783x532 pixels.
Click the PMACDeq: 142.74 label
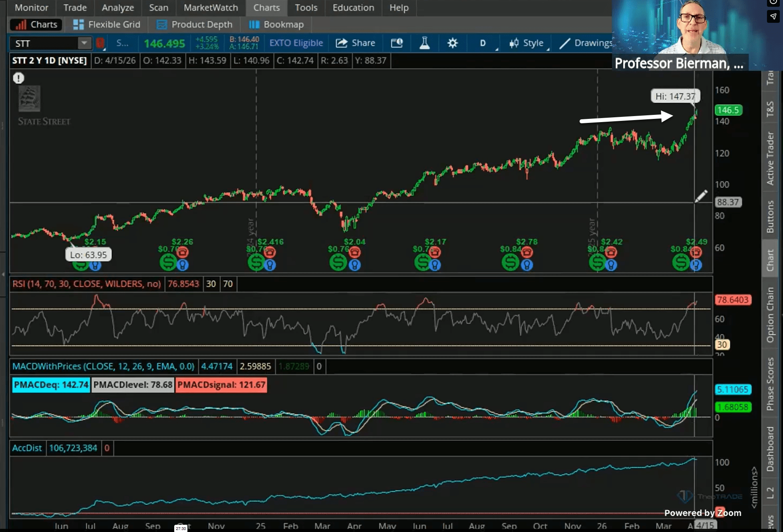pyautogui.click(x=51, y=385)
